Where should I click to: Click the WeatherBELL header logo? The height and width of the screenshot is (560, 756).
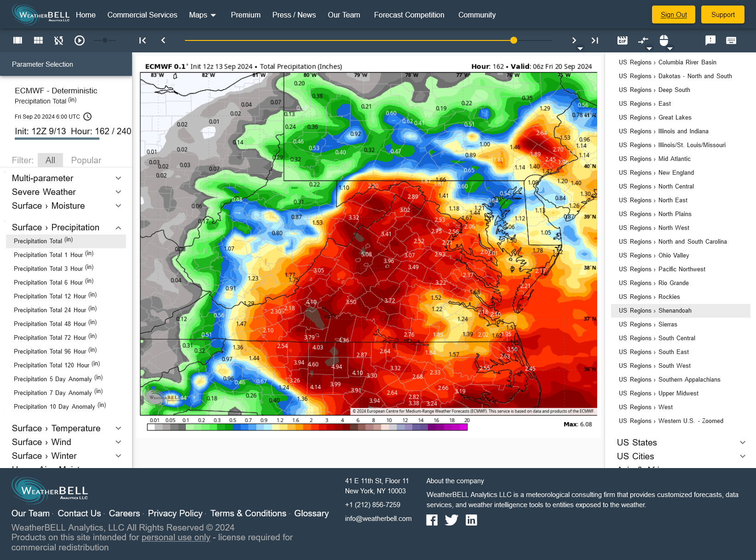tap(41, 14)
